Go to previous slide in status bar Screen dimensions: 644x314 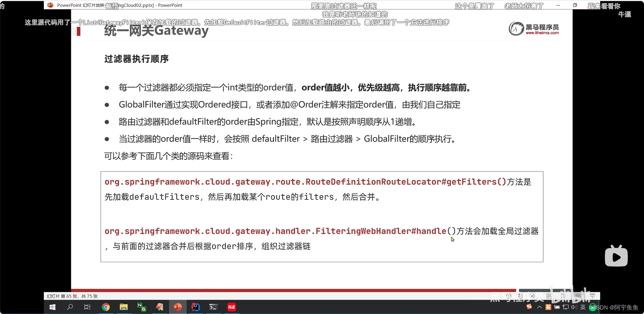click(x=509, y=296)
